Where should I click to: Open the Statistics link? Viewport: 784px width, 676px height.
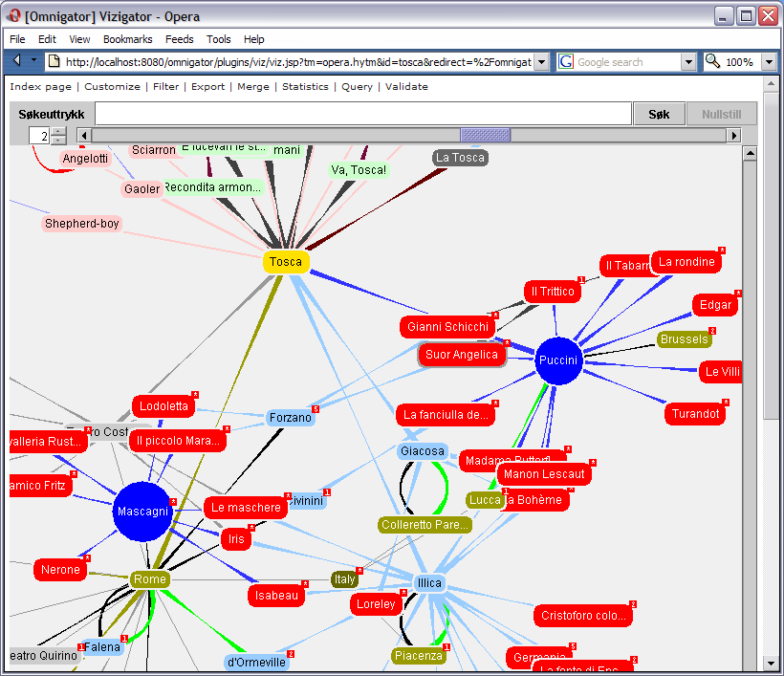[305, 86]
